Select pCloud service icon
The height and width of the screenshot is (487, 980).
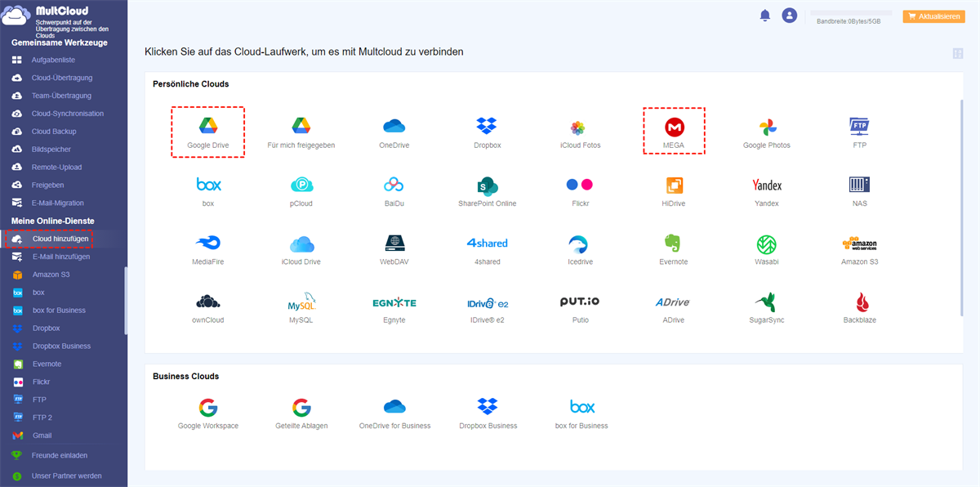[x=301, y=185]
